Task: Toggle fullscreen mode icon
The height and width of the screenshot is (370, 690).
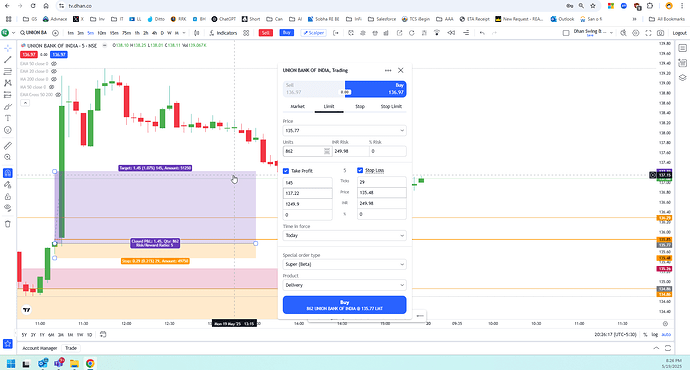Action: pos(648,33)
